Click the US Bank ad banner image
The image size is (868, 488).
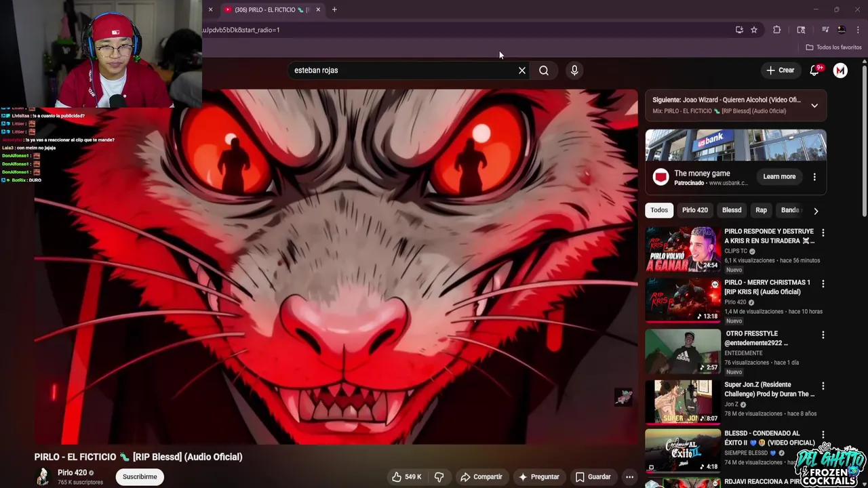pos(736,144)
